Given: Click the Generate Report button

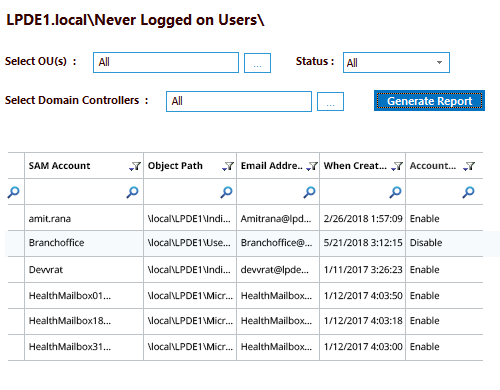Looking at the screenshot, I should [x=429, y=101].
